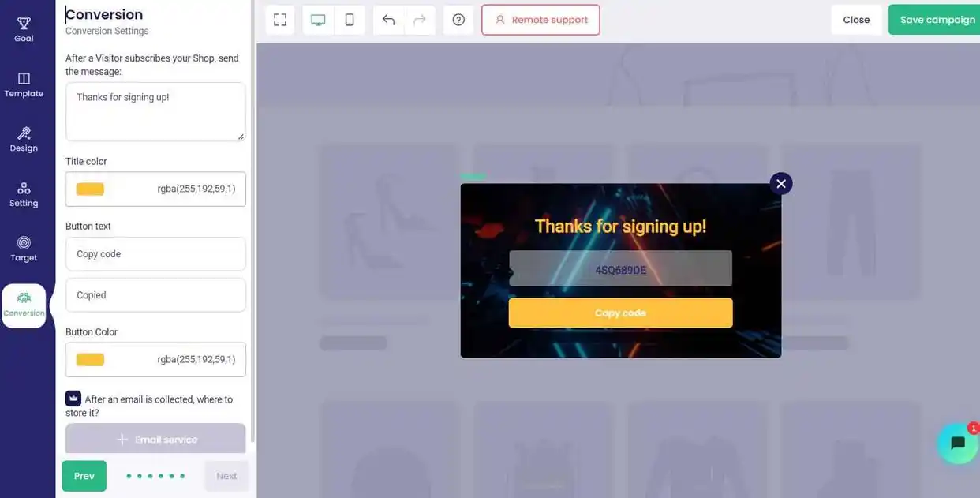Open the Target step in sidebar

pos(24,249)
